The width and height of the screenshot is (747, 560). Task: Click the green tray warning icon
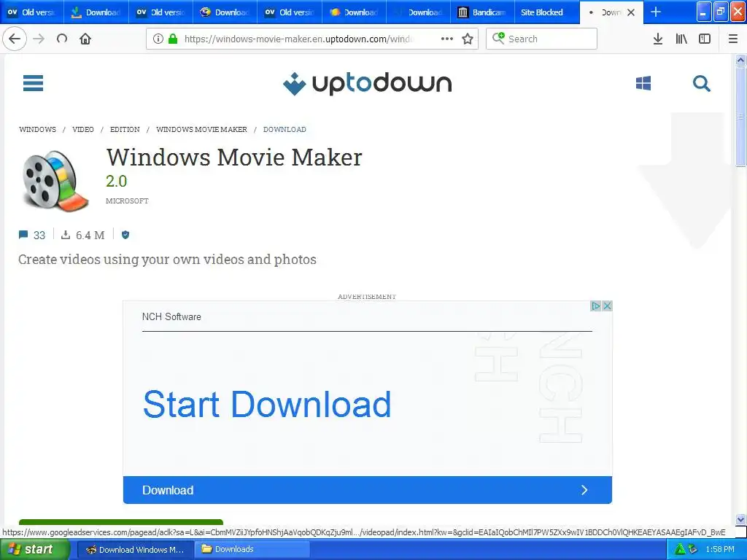point(680,549)
